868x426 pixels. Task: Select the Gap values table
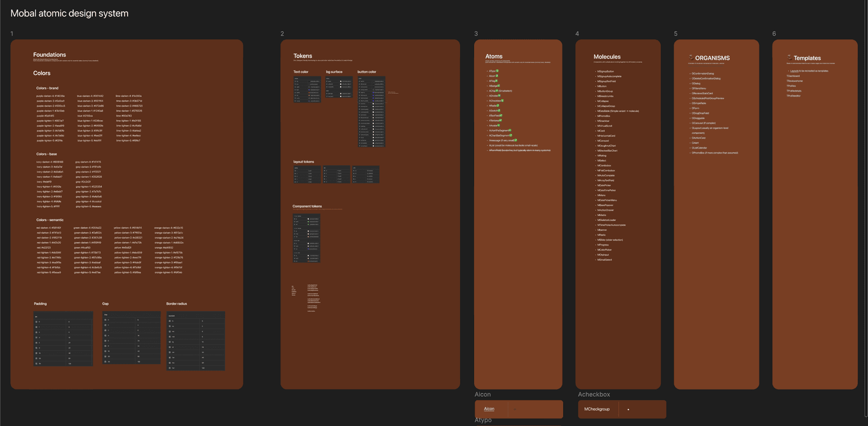click(131, 337)
